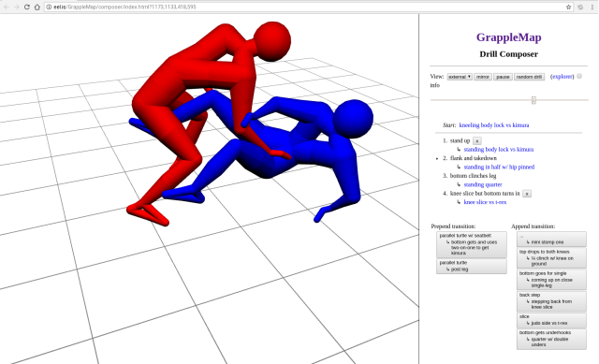599x364 pixels.
Task: Prepend 'parallel turtle w/ seatbelt' transition
Action: coord(472,244)
